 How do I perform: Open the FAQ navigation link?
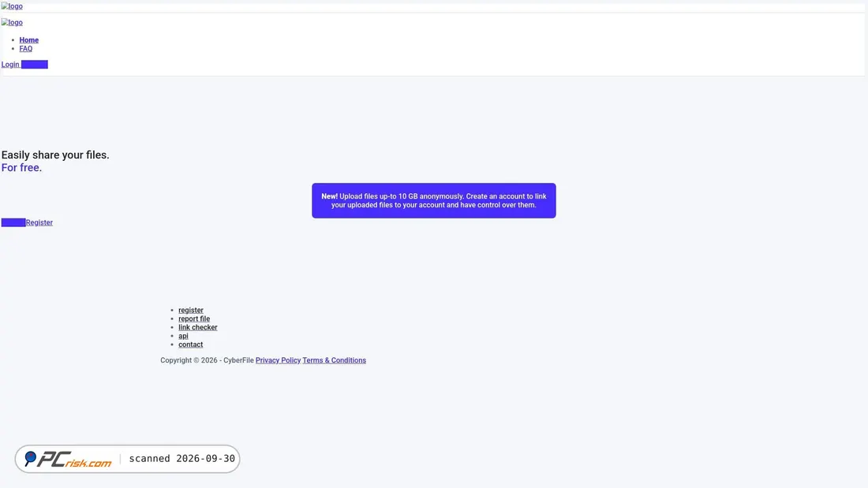[x=25, y=49]
